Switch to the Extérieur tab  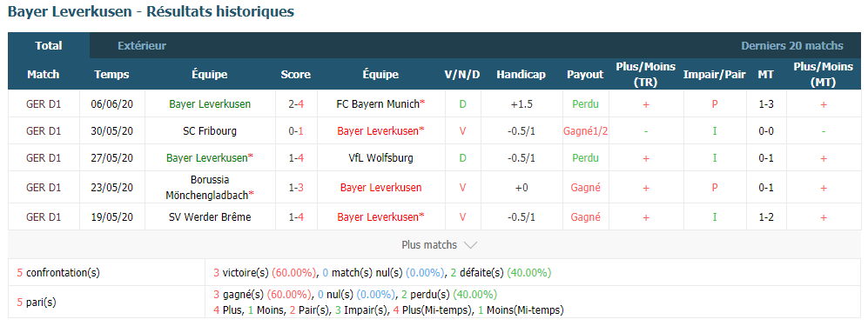142,46
